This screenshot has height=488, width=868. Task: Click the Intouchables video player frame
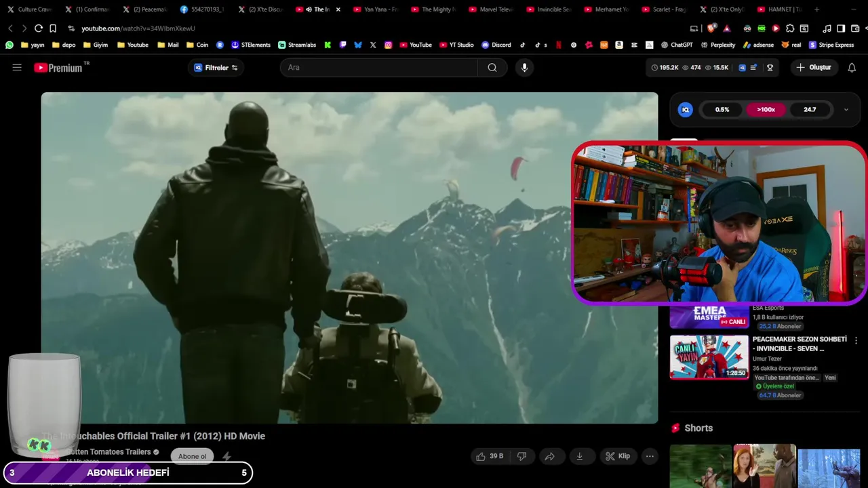point(349,258)
